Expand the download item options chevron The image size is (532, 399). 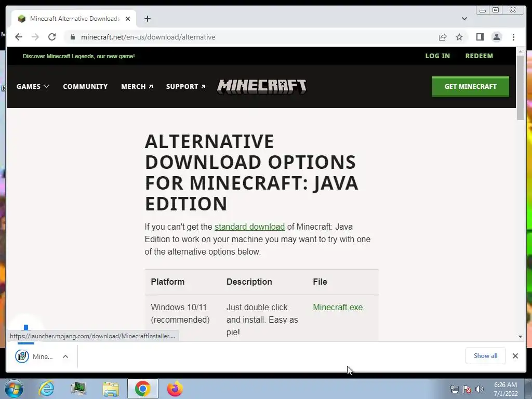pos(65,356)
